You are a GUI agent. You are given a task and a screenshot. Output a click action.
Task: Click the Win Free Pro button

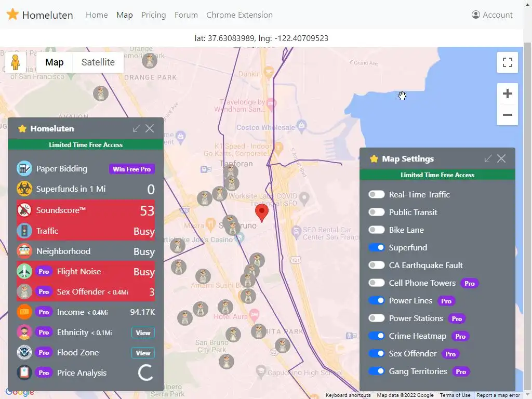click(131, 169)
